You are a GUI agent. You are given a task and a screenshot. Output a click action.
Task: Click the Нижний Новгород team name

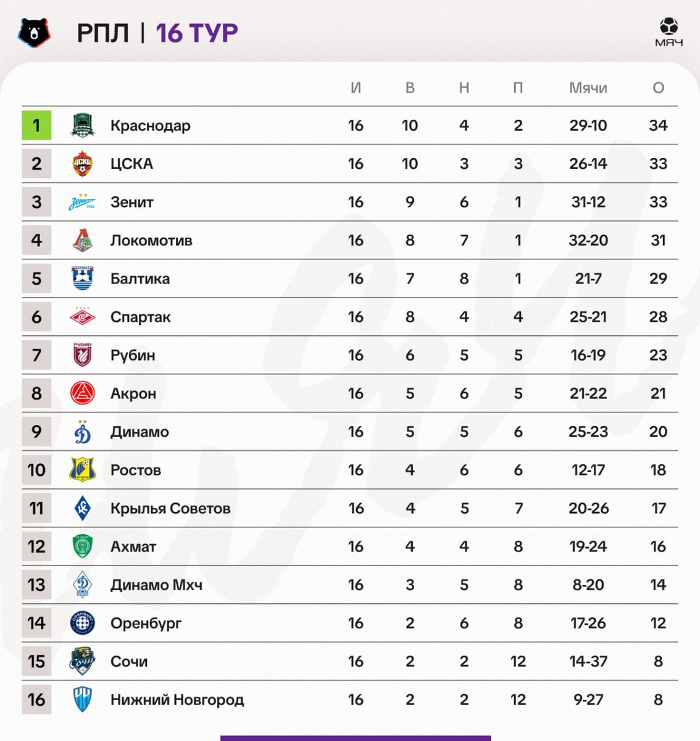pos(177,700)
